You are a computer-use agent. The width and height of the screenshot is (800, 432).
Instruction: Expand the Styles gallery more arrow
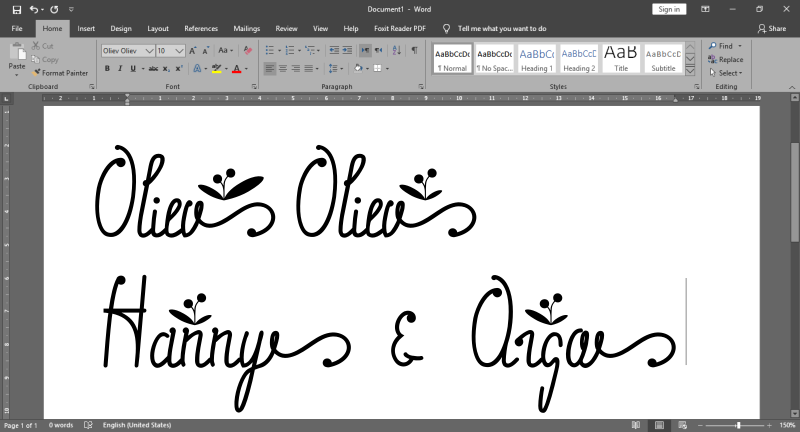coord(690,71)
